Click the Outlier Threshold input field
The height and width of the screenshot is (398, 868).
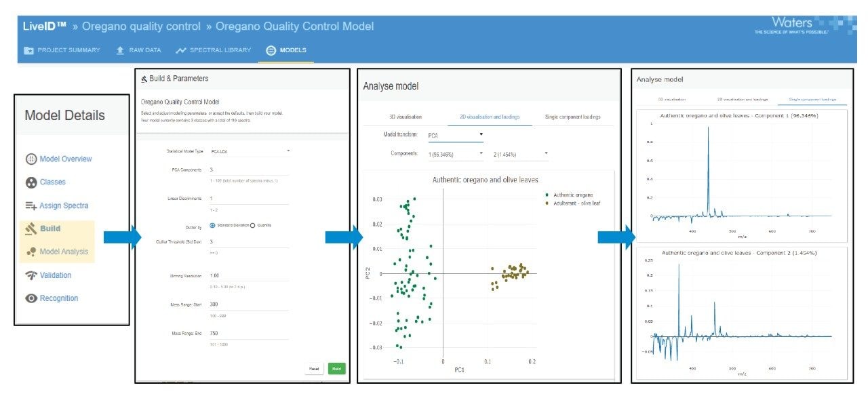tap(249, 241)
